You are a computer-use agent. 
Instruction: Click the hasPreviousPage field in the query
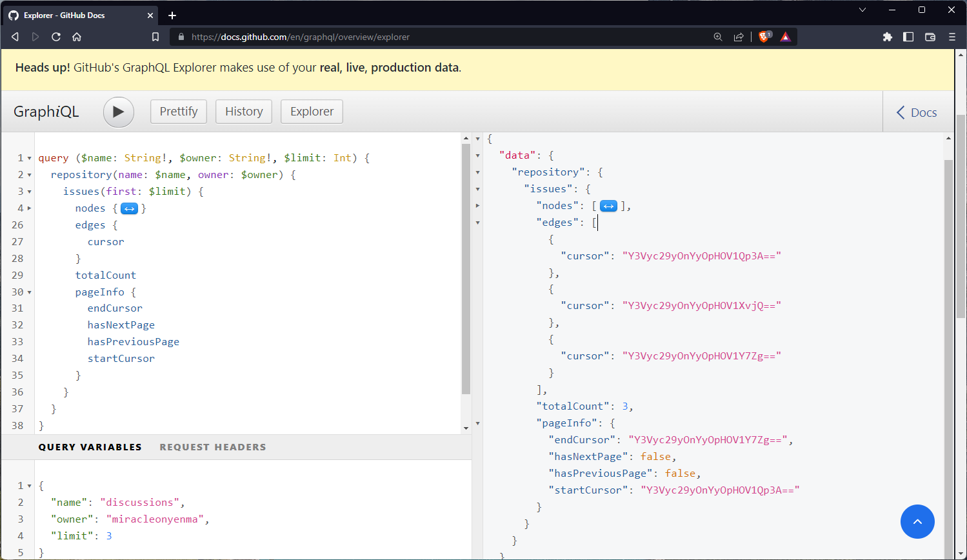click(x=134, y=342)
